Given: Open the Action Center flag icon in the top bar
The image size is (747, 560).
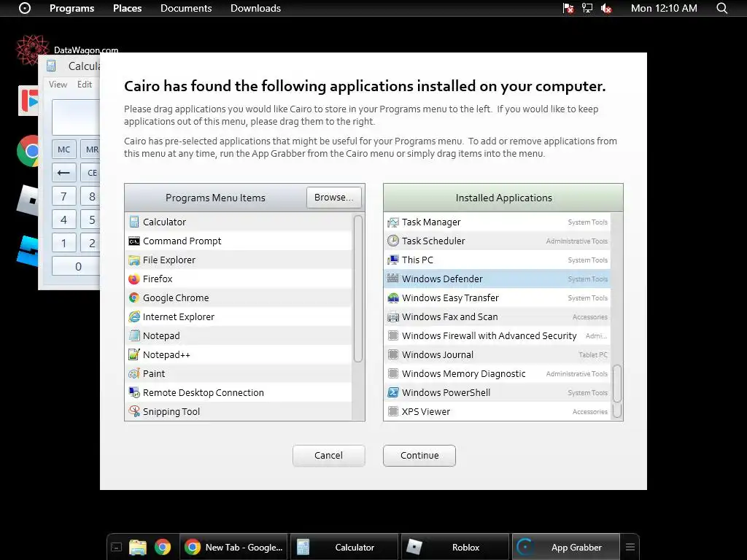Looking at the screenshot, I should tap(568, 8).
